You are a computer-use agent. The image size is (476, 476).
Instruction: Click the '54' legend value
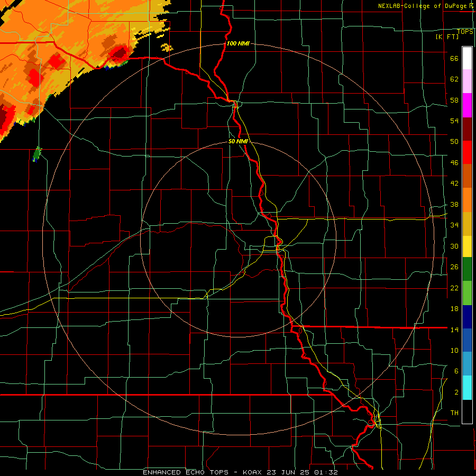tap(454, 121)
